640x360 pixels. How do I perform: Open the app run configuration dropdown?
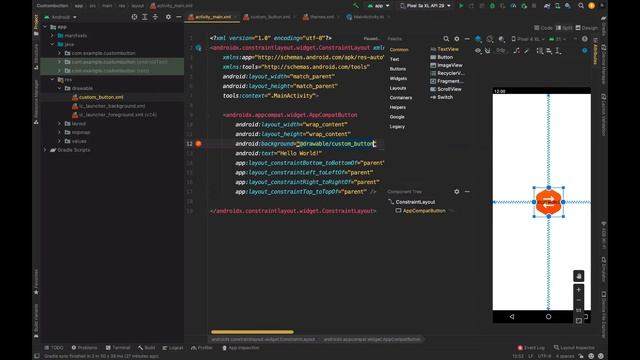378,6
